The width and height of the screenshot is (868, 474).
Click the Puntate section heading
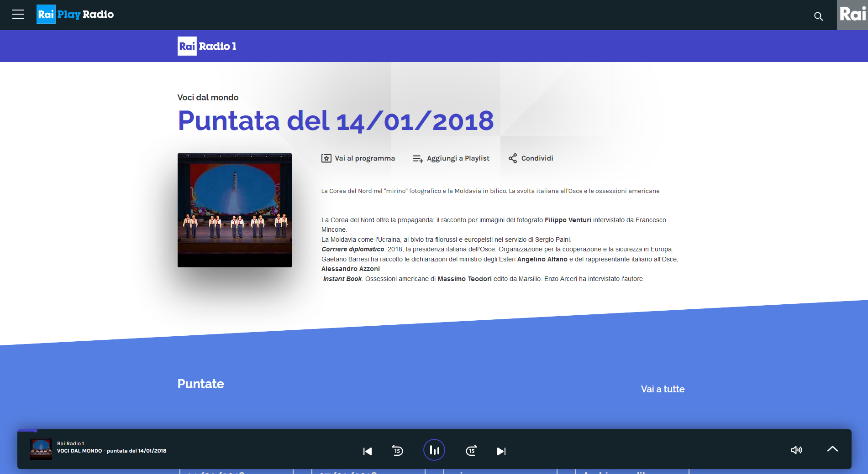click(x=200, y=384)
